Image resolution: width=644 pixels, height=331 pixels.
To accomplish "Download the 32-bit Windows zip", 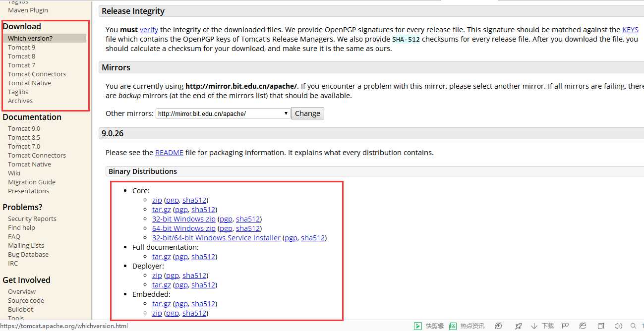I will point(184,219).
